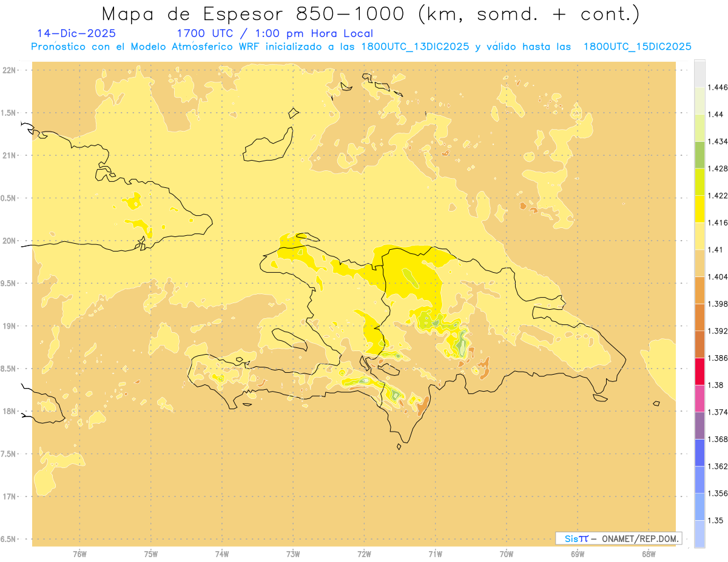Viewport: 728px width, 562px height.
Task: Click the purple swatch between 1.368 and 1.374
Action: coord(699,426)
